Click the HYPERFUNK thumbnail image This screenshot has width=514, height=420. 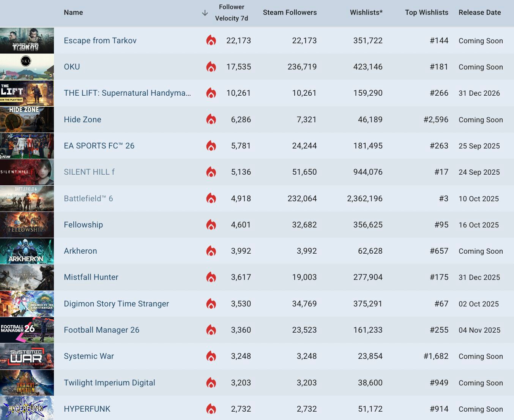tap(27, 408)
